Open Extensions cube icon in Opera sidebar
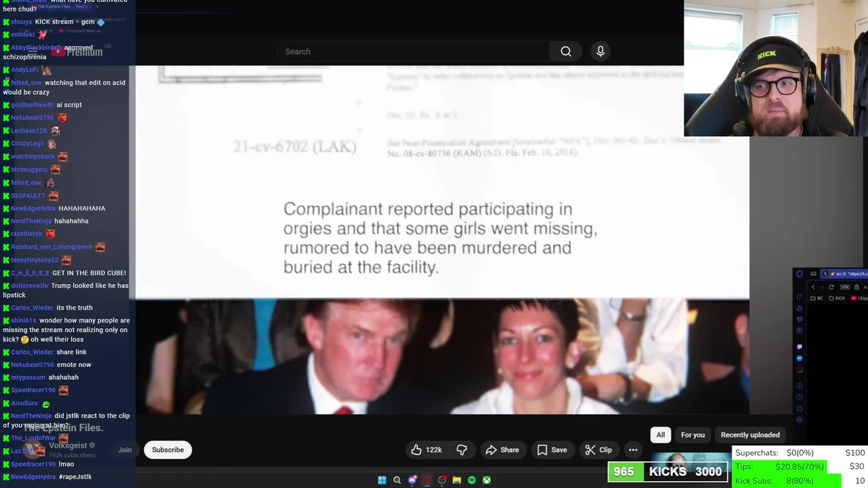 pyautogui.click(x=800, y=408)
